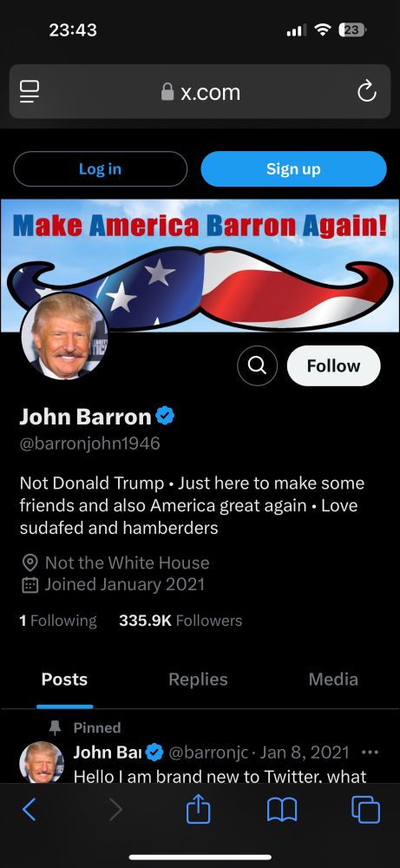
Task: Open the profile avatar photo
Action: click(64, 336)
